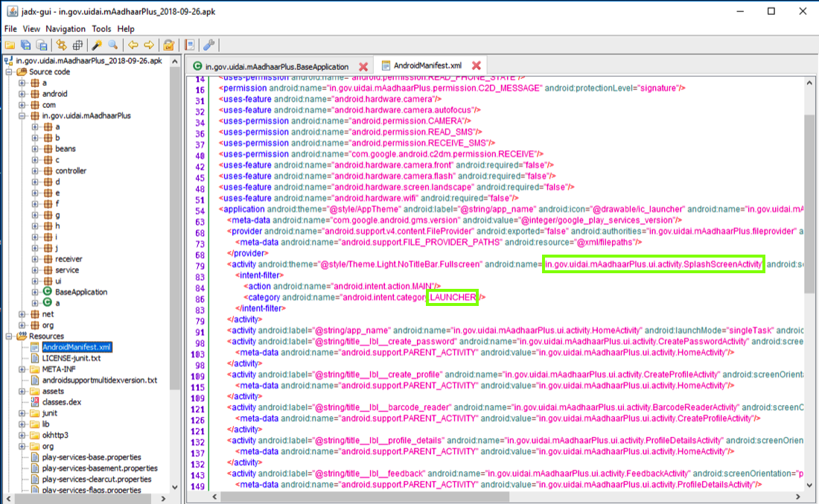Click the magic wand text search icon
Screen dimensions: 819x504
click(97, 45)
